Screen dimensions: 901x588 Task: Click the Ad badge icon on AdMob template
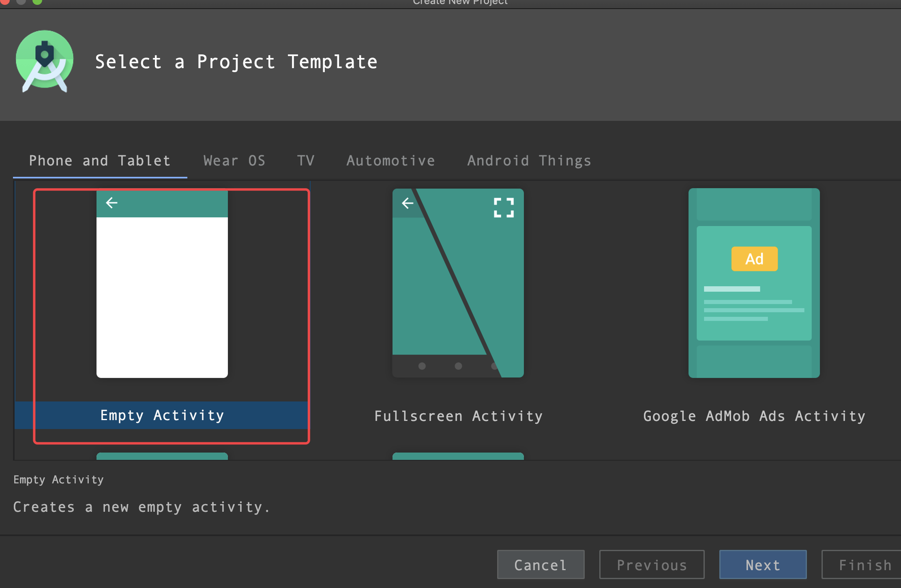754,259
